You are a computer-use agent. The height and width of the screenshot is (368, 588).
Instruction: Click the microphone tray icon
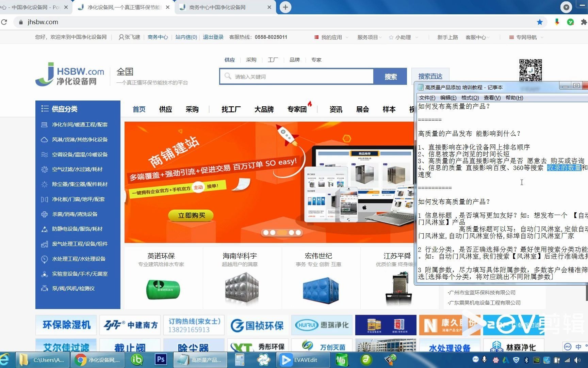(485, 359)
